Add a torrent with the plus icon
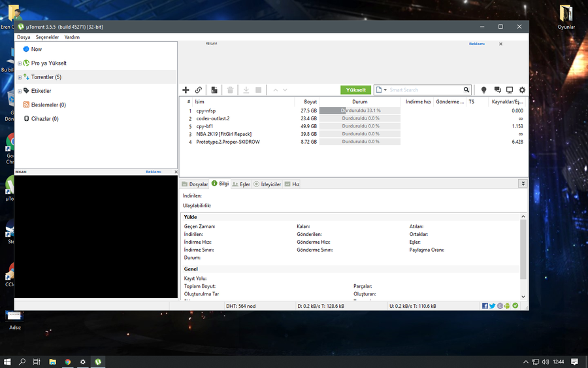This screenshot has height=368, width=588. pos(186,90)
